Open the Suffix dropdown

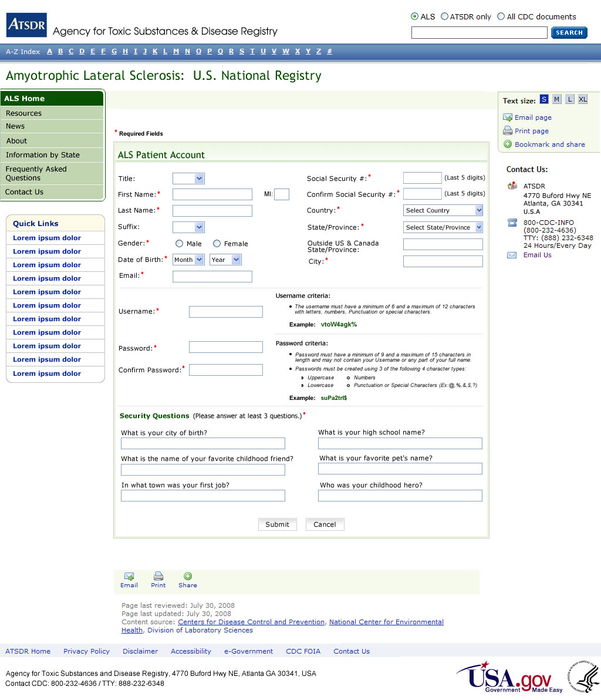(x=188, y=227)
